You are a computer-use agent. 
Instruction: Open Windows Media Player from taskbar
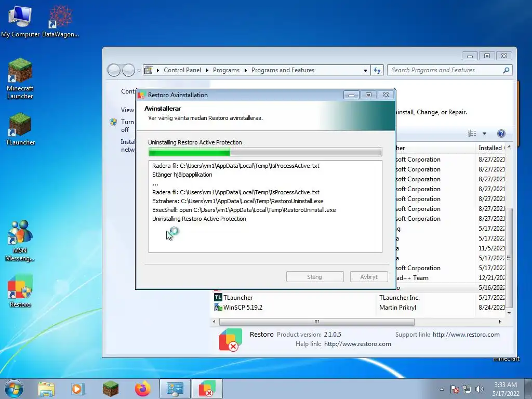[x=77, y=389]
